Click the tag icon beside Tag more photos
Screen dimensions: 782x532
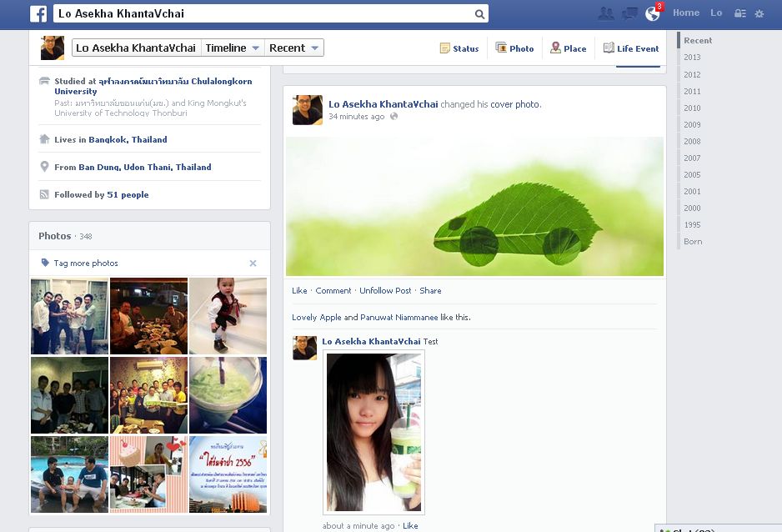click(45, 263)
